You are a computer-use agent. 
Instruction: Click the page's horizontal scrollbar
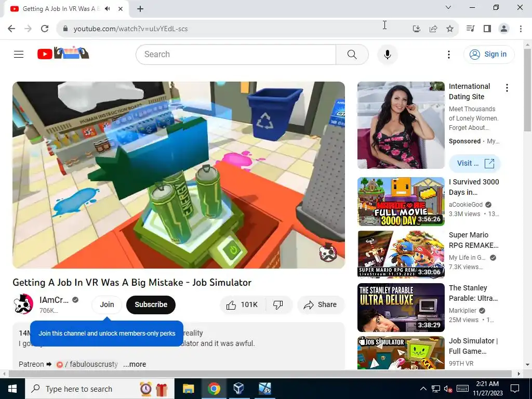click(260, 374)
